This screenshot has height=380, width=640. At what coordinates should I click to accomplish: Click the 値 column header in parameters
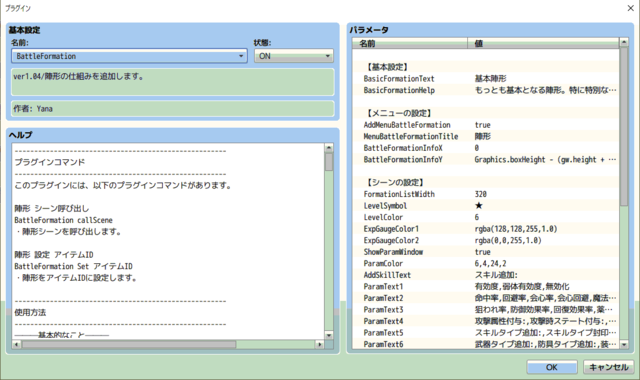pos(543,43)
